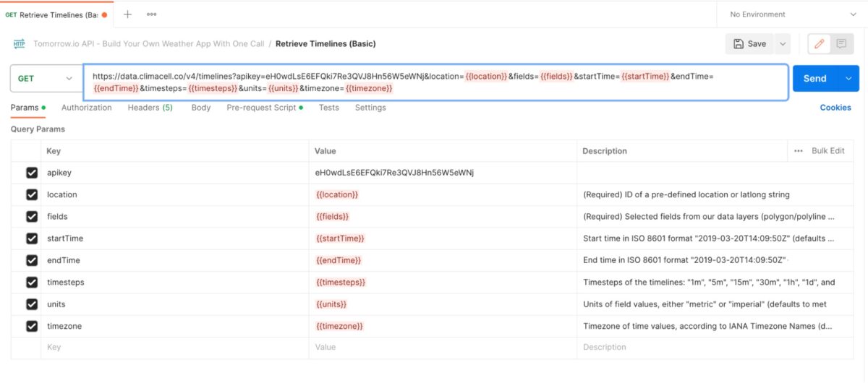Click the {{units}} value cell
This screenshot has width=868, height=383.
[x=443, y=304]
